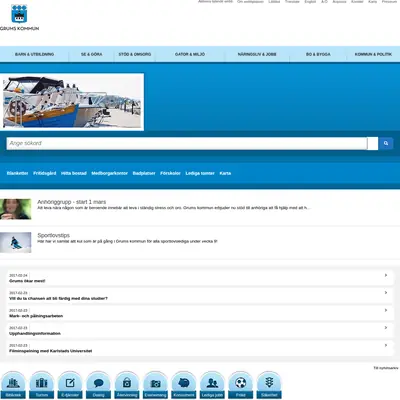Open news Filminspelning med Karlstads Universitet

pos(50,351)
